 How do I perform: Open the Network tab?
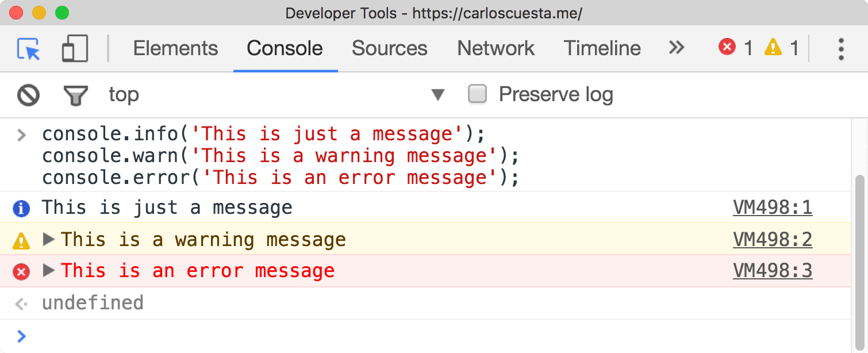pyautogui.click(x=496, y=48)
